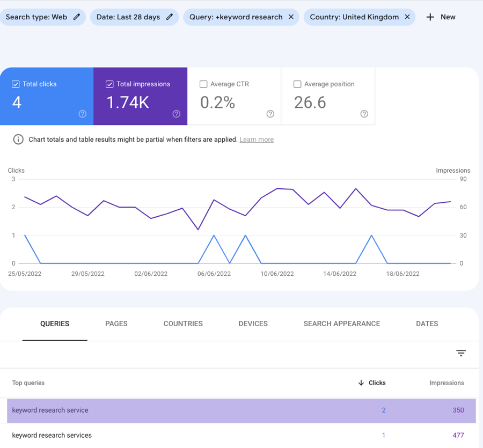Remove the Query keyword research filter

pyautogui.click(x=291, y=17)
